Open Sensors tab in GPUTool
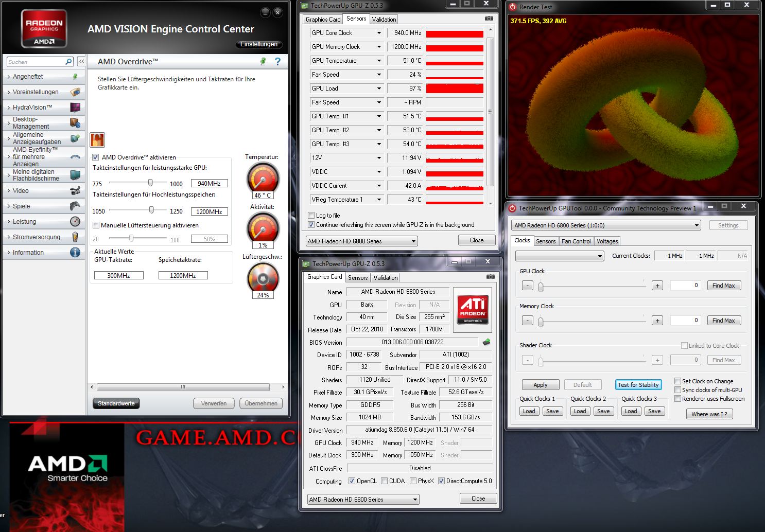Image resolution: width=765 pixels, height=532 pixels. coord(546,241)
